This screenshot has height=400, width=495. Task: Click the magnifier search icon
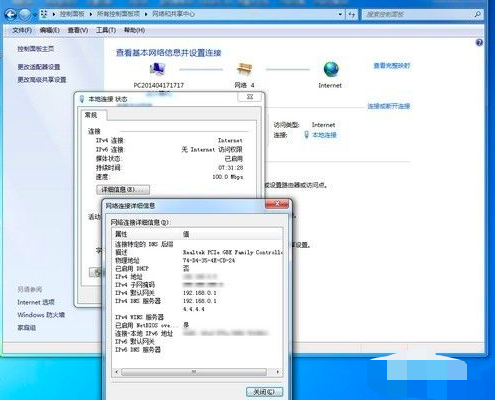(478, 14)
